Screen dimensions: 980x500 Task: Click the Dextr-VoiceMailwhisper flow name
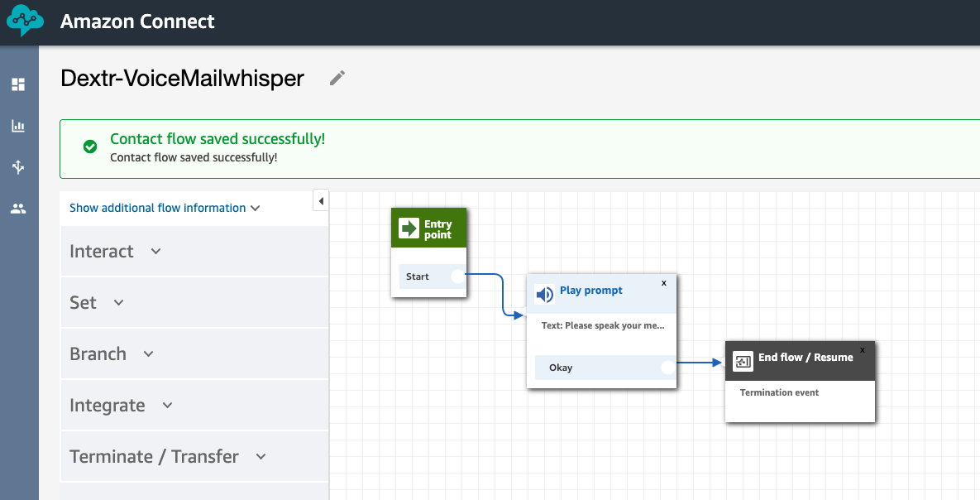(x=183, y=78)
